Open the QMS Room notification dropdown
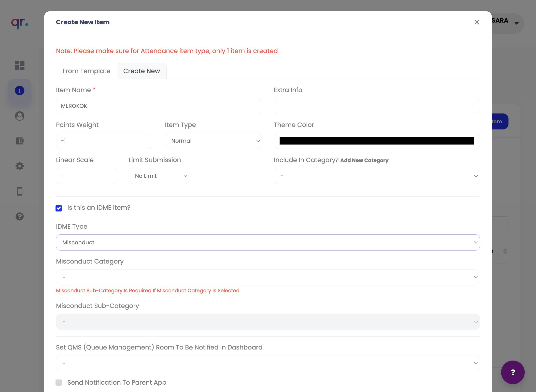The width and height of the screenshot is (536, 392). click(x=268, y=363)
